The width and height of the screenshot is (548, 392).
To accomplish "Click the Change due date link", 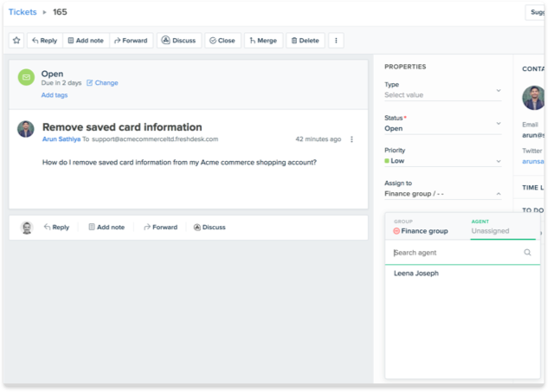I will pos(102,83).
